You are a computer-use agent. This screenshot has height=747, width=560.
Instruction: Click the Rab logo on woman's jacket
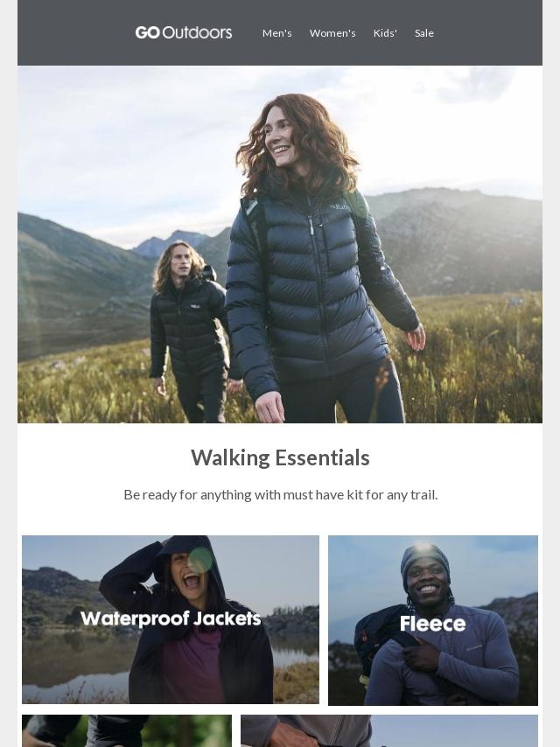tap(339, 207)
